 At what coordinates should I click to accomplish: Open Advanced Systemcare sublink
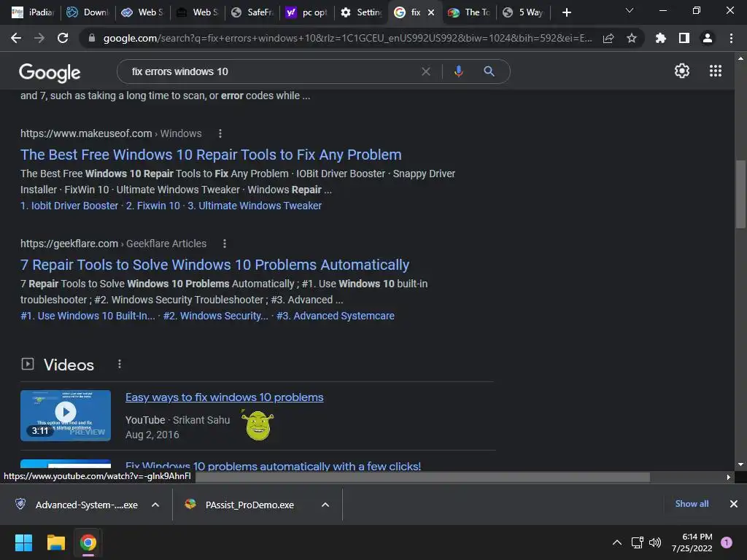[x=336, y=316]
